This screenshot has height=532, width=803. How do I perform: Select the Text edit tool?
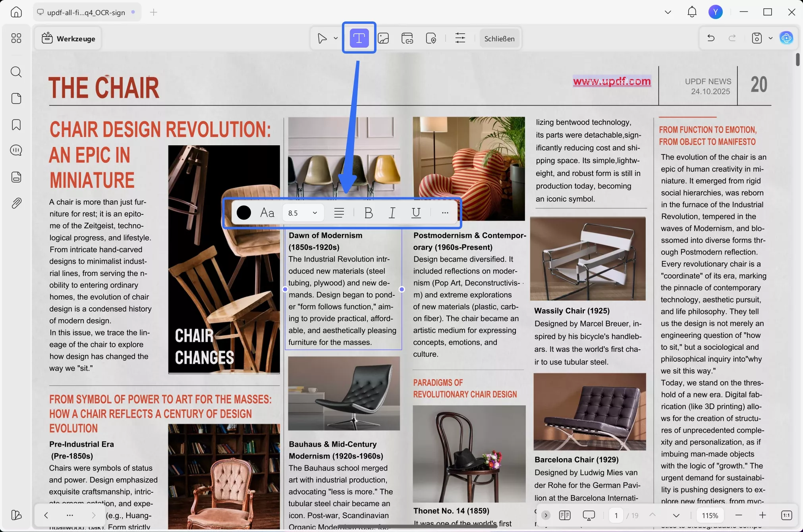[359, 39]
